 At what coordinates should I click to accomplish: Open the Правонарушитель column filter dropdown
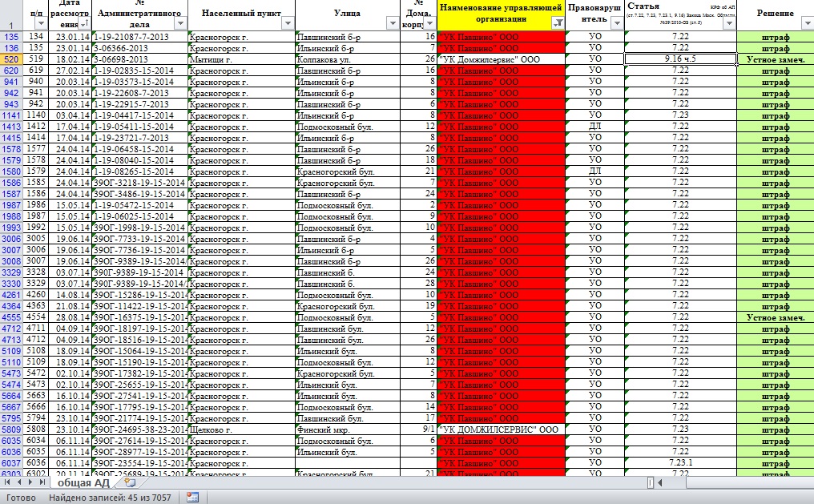(616, 24)
